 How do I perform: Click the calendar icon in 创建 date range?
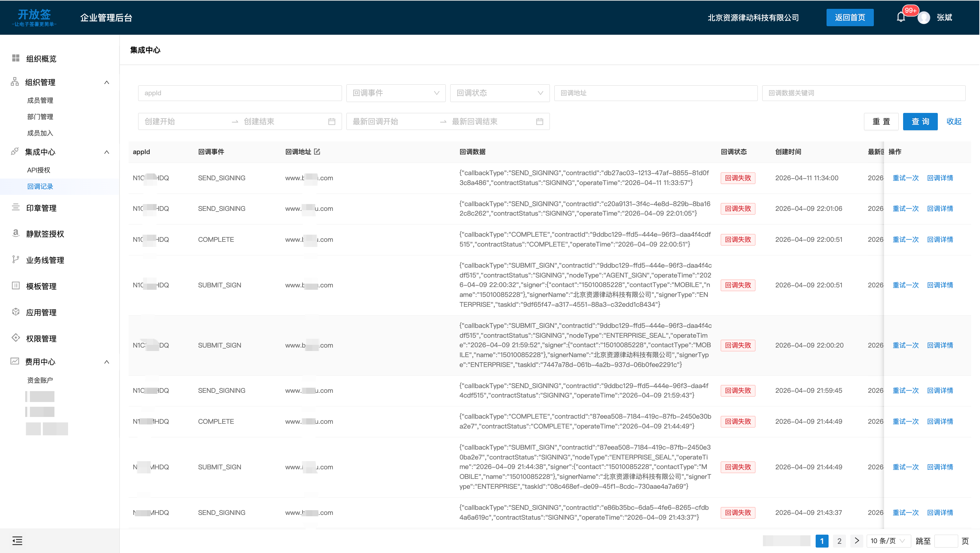coord(331,122)
